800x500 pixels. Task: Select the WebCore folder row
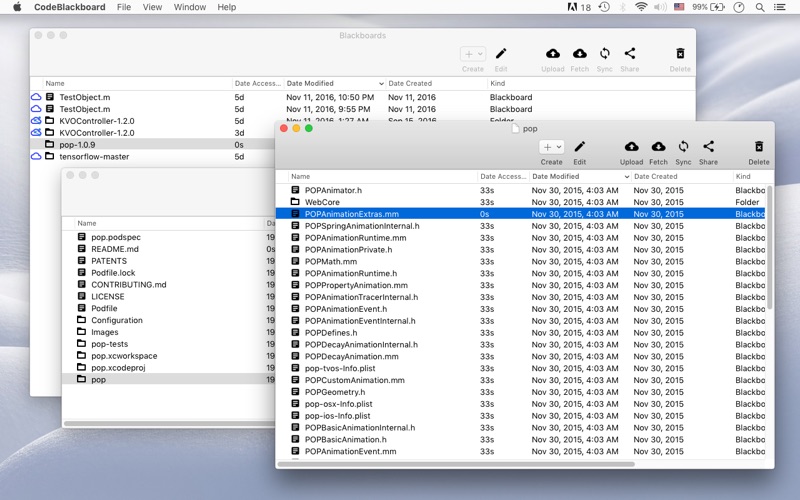click(520, 202)
